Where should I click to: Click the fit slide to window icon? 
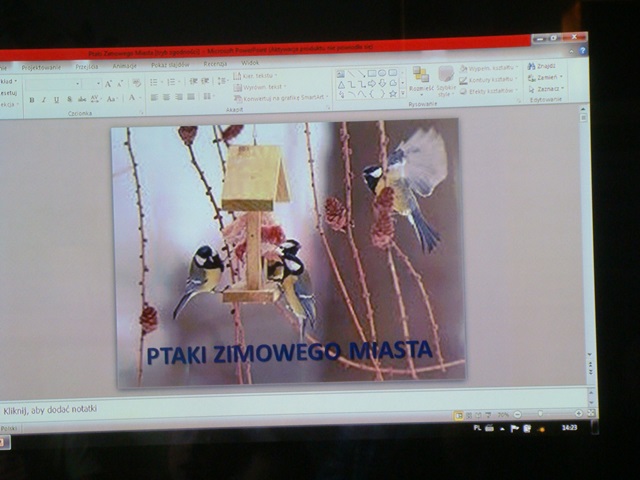click(590, 412)
